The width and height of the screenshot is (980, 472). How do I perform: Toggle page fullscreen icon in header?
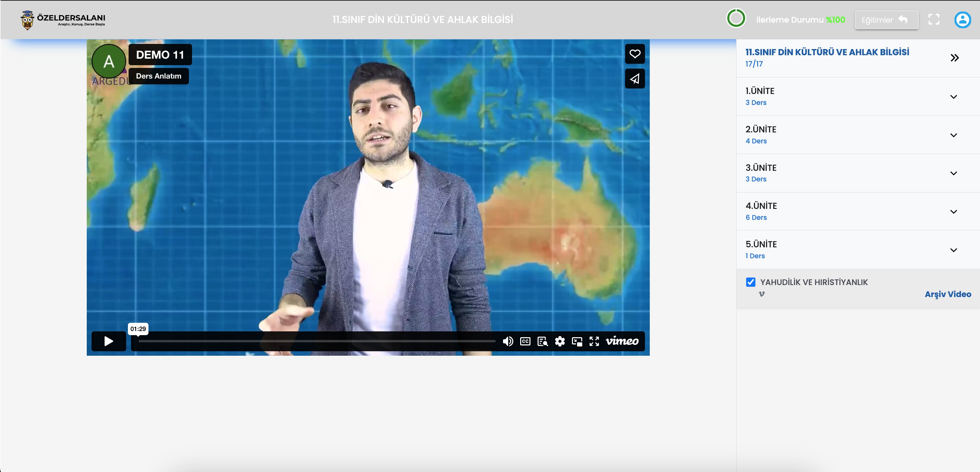(x=934, y=20)
